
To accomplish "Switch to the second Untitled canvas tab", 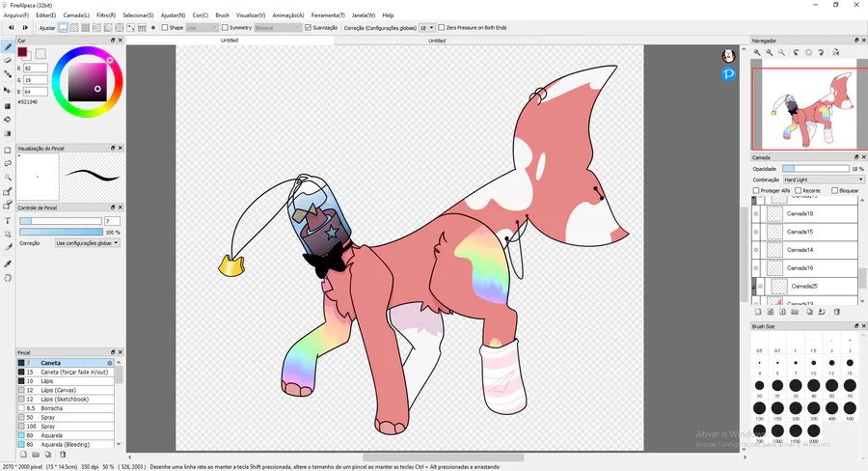I will (437, 41).
